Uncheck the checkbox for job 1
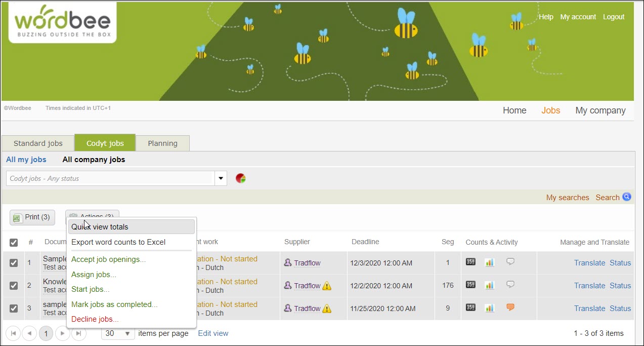This screenshot has height=346, width=644. 14,263
